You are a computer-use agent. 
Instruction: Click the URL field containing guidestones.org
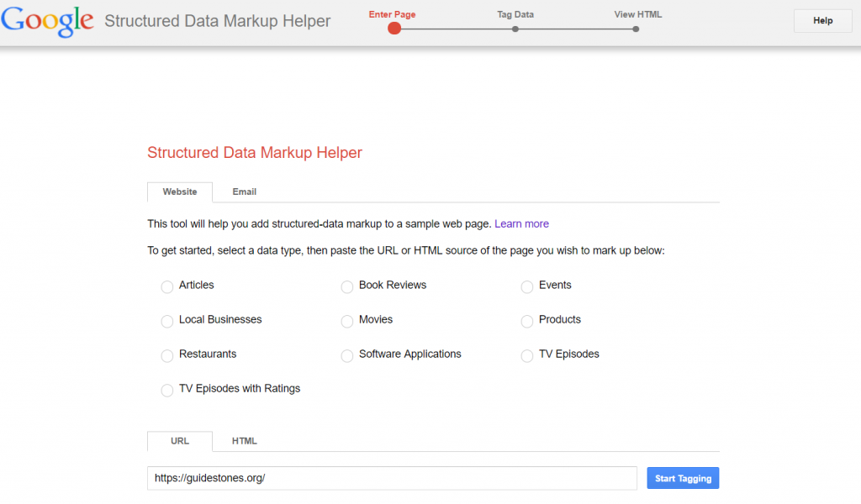tap(392, 478)
